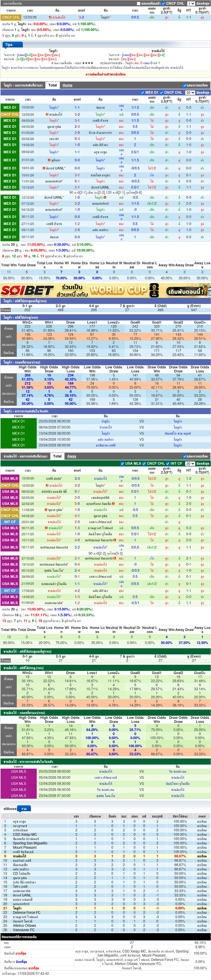
Task: Switch to the Home tab
Action: 67,85
